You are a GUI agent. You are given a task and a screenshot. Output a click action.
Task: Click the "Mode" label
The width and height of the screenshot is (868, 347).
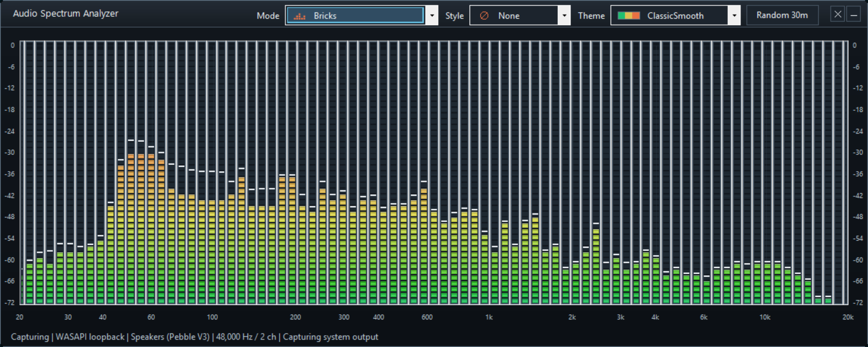(x=268, y=15)
